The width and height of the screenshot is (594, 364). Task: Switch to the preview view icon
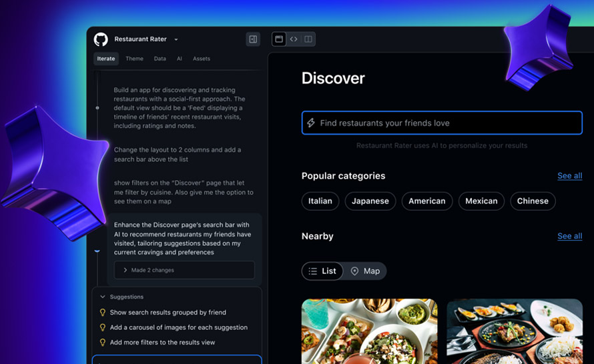(279, 39)
